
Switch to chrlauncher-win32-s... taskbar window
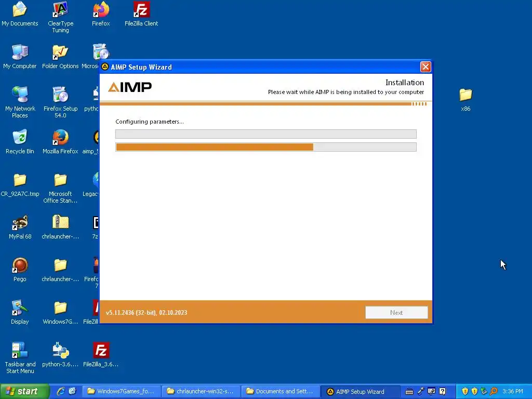(x=201, y=391)
